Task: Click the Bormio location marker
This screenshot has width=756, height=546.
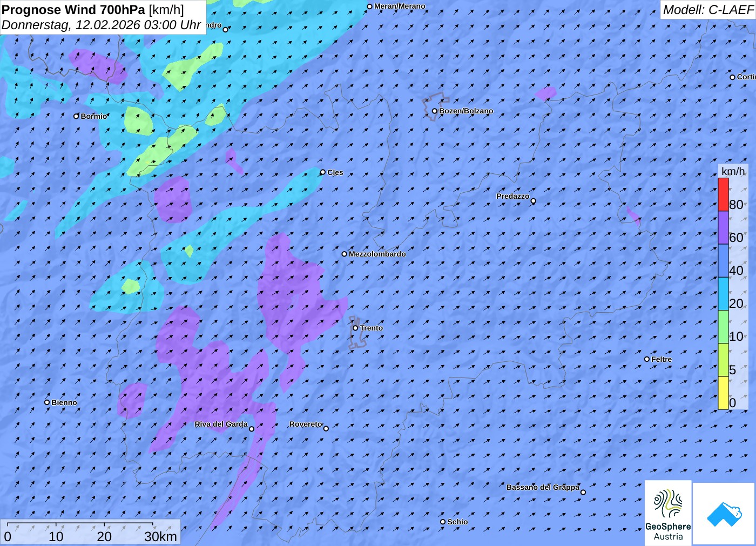Action: click(76, 116)
